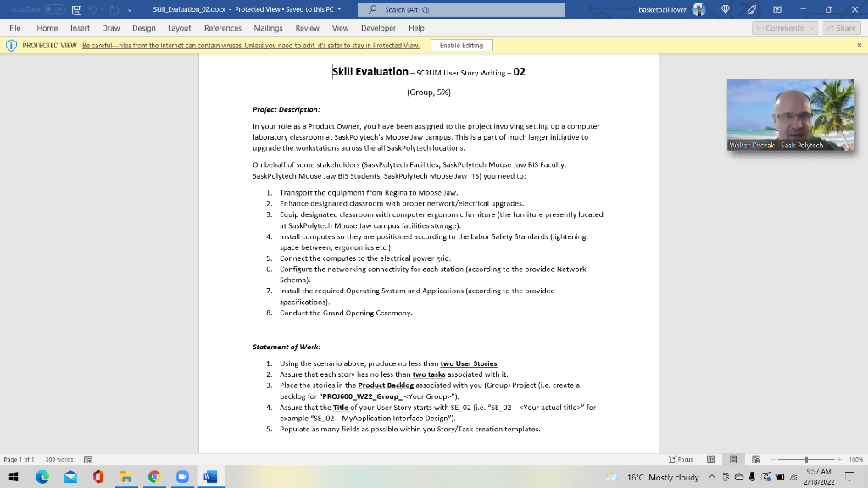
Task: Click the Enable Editing button
Action: tap(462, 45)
